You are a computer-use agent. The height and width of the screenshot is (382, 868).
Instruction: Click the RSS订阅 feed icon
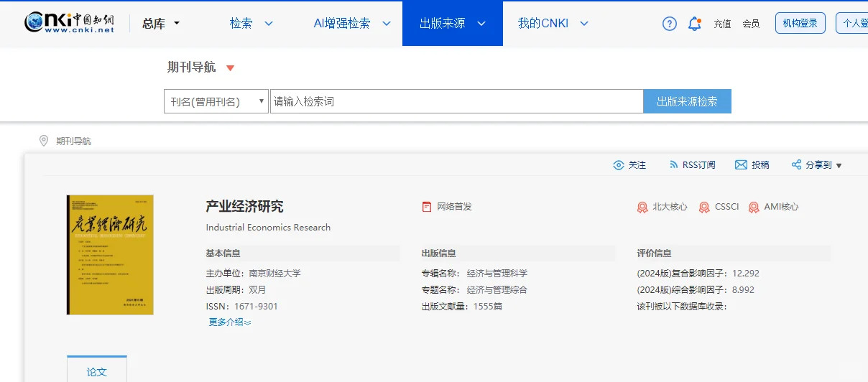[673, 165]
